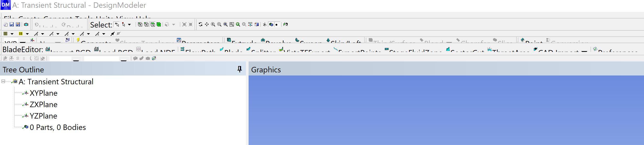This screenshot has width=644, height=145.
Task: Click the olive face coloring swatch
Action: pyautogui.click(x=5, y=33)
